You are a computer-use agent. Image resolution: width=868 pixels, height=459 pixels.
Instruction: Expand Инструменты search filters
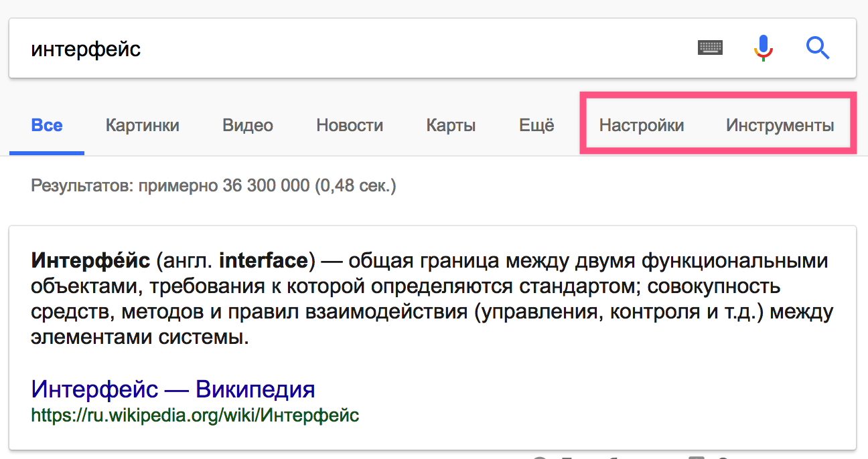tap(780, 126)
